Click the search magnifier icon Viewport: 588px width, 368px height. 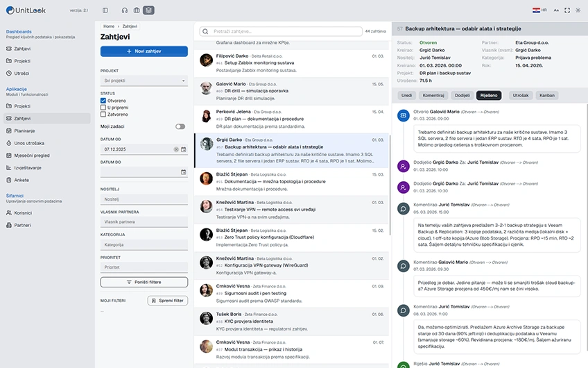pyautogui.click(x=205, y=31)
